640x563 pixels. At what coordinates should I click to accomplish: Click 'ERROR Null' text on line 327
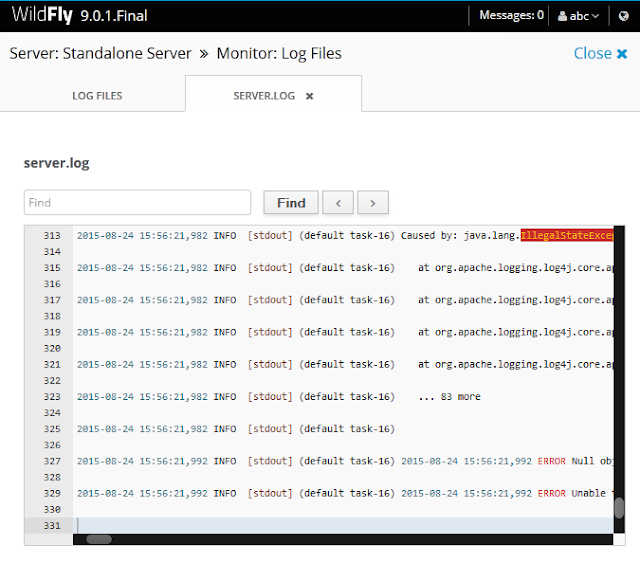click(x=566, y=461)
